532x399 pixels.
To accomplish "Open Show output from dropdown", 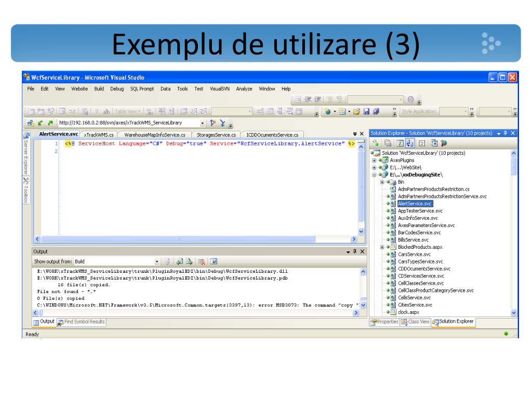I will pos(157,262).
